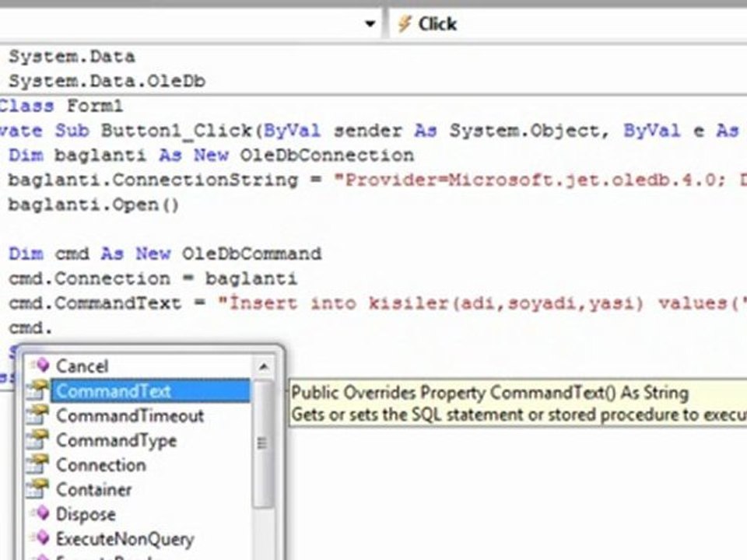Select Cancel in the IntelliSense list
Image resolution: width=747 pixels, height=560 pixels.
pyautogui.click(x=82, y=366)
